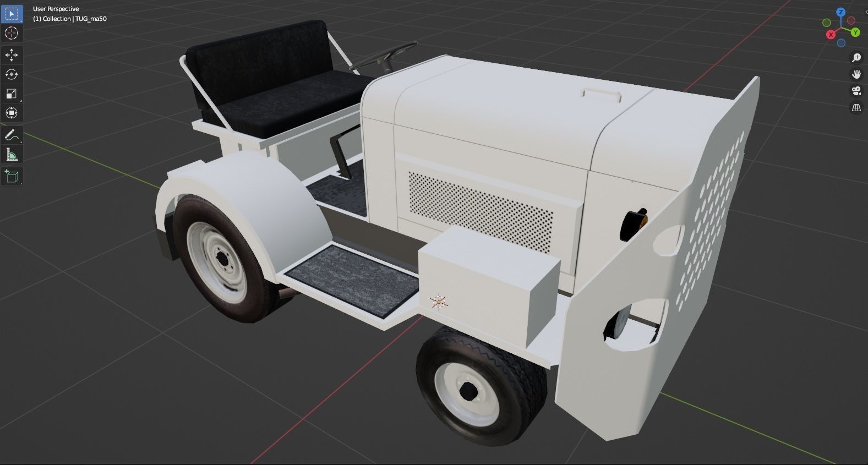Click the red X axis on gizmo

point(831,34)
